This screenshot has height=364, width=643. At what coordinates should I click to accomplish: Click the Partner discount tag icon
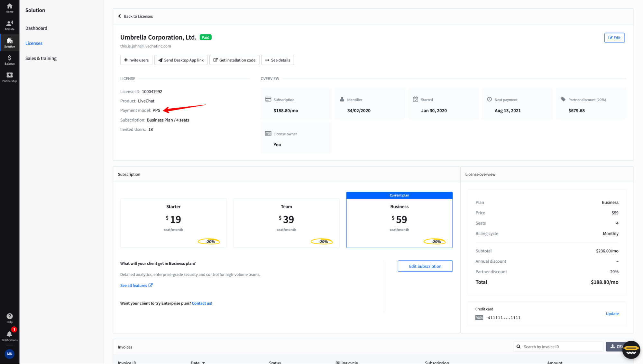tap(563, 99)
